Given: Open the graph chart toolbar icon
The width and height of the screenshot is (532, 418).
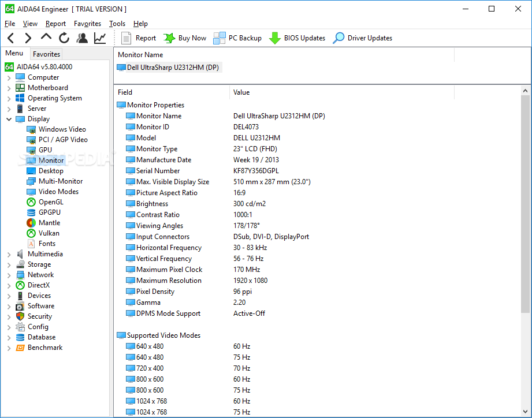Looking at the screenshot, I should click(x=100, y=38).
